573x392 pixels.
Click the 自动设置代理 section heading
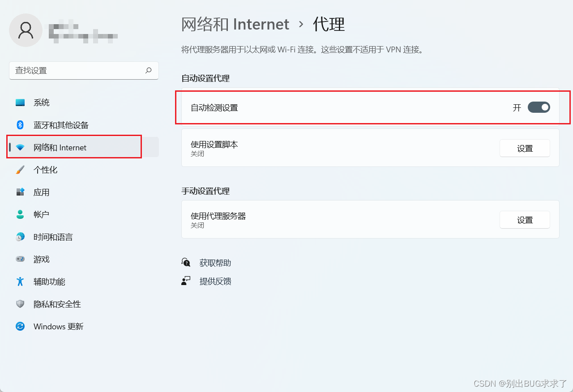coord(205,78)
